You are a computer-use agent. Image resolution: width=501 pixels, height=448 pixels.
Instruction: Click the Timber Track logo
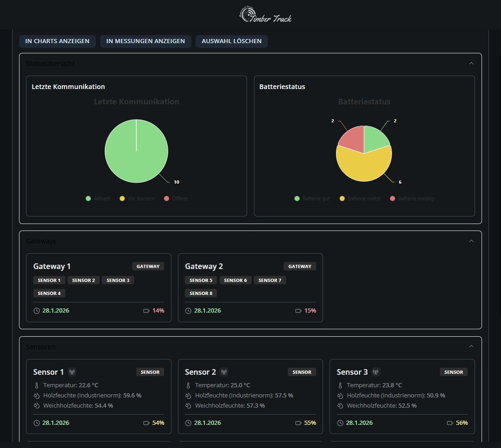[265, 15]
